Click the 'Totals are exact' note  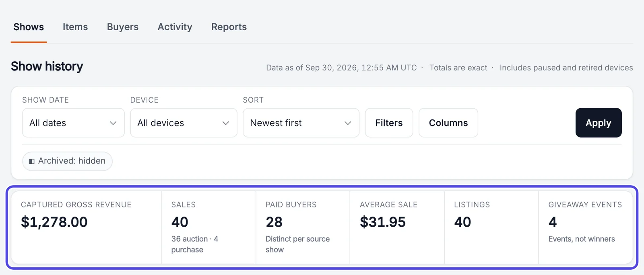pos(458,68)
